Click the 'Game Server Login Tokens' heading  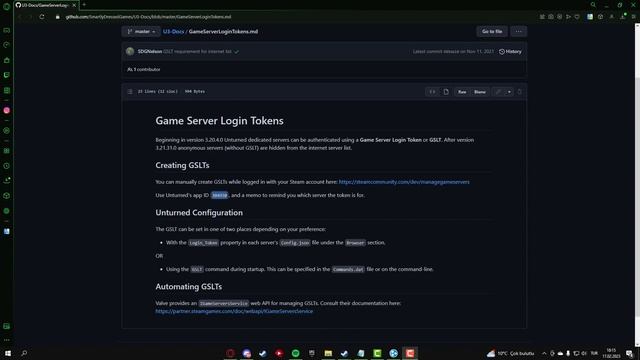219,121
